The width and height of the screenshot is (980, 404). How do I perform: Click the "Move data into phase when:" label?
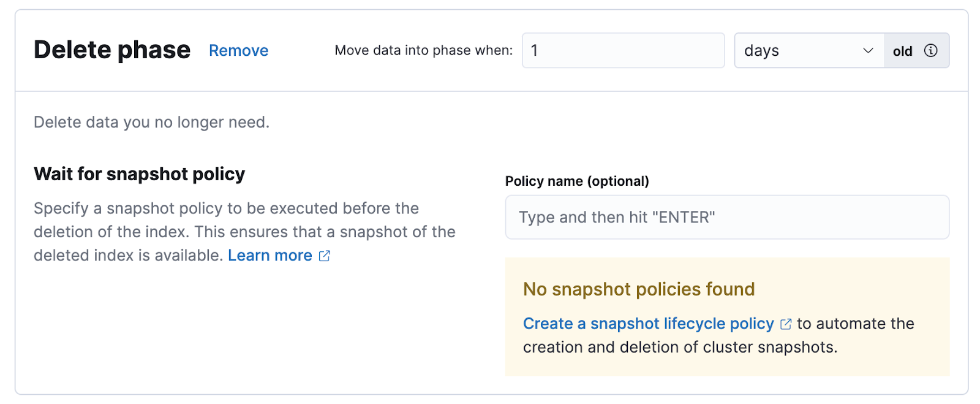click(x=423, y=50)
